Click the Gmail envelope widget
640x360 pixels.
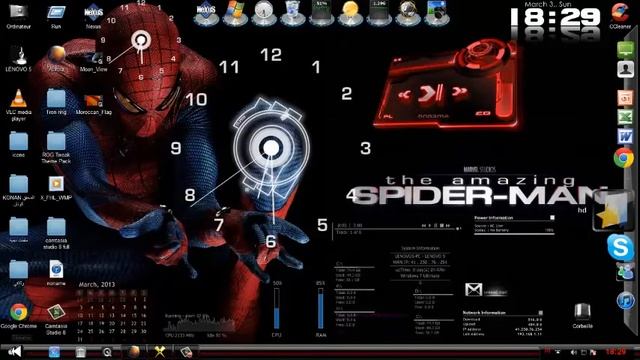pos(473,289)
